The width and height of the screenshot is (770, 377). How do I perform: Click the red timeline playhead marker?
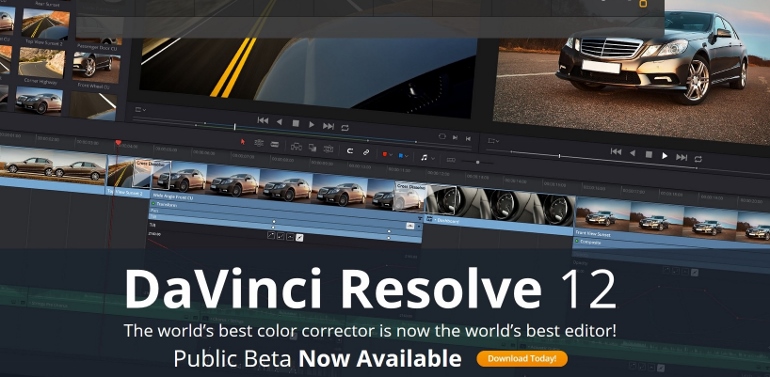pos(118,143)
